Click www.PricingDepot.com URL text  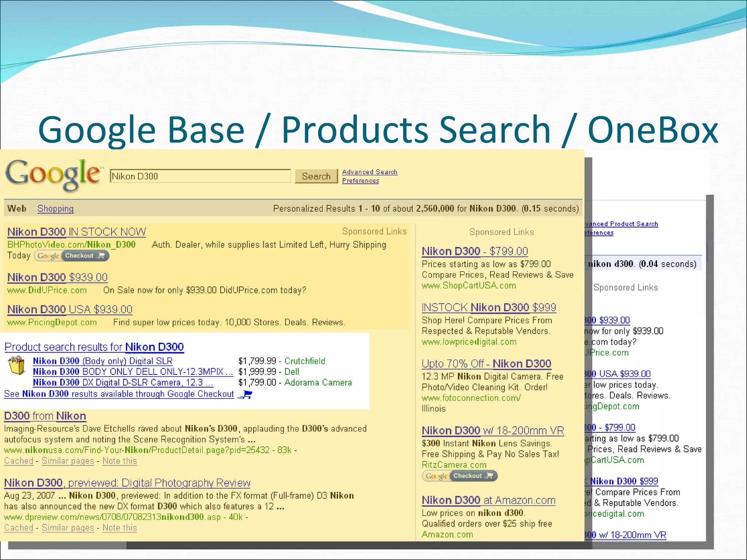(52, 323)
